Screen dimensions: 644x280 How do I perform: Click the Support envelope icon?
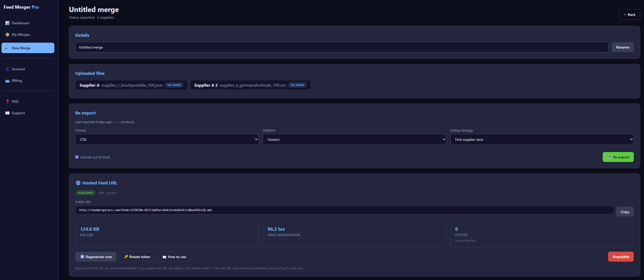pos(7,113)
